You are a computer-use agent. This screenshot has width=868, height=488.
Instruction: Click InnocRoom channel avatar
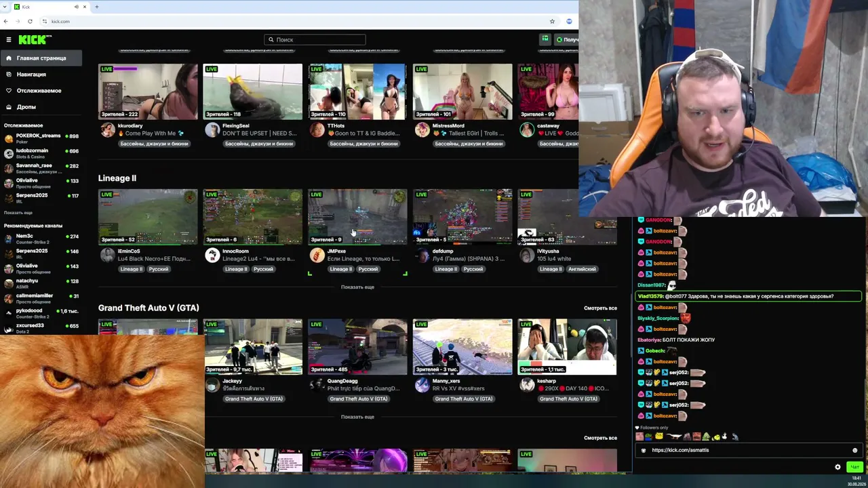[212, 255]
